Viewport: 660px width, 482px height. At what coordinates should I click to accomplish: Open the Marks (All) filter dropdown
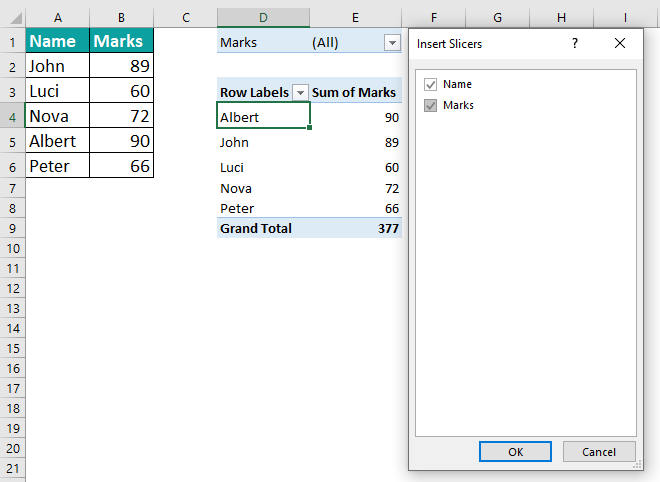click(x=392, y=43)
